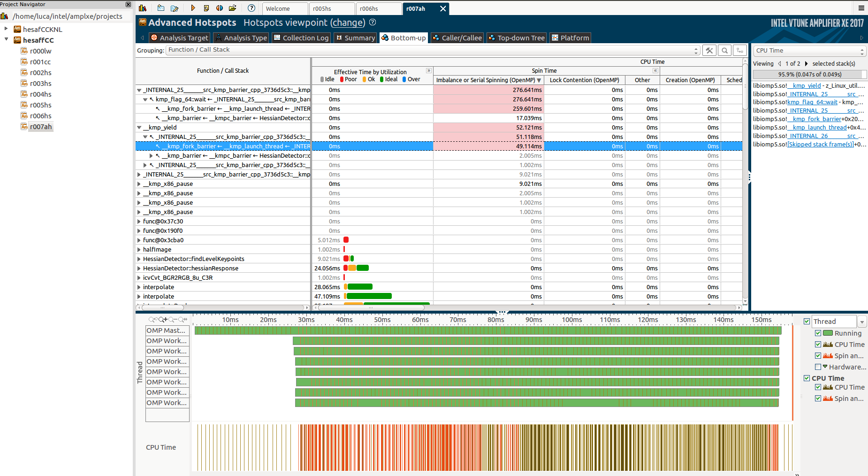Zoom in on the timeline
The height and width of the screenshot is (476, 868).
[x=163, y=320]
